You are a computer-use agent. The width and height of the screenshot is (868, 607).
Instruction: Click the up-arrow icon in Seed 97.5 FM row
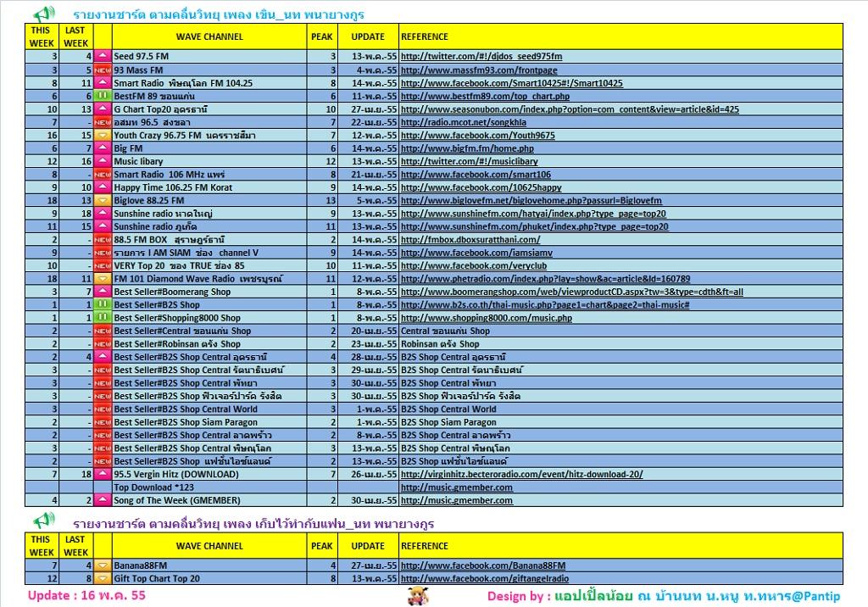coord(103,57)
